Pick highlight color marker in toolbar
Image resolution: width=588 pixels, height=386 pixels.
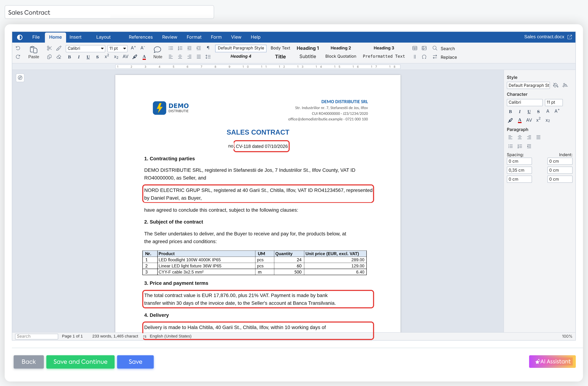135,57
